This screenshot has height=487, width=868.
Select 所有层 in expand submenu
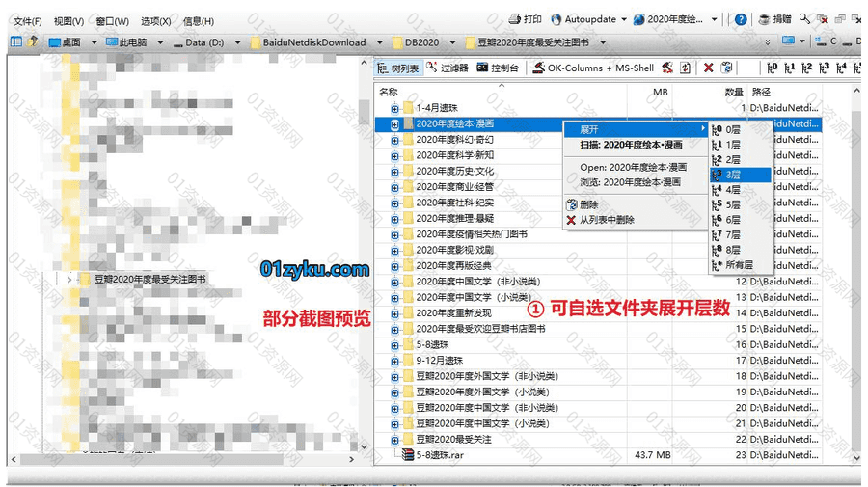pyautogui.click(x=741, y=265)
